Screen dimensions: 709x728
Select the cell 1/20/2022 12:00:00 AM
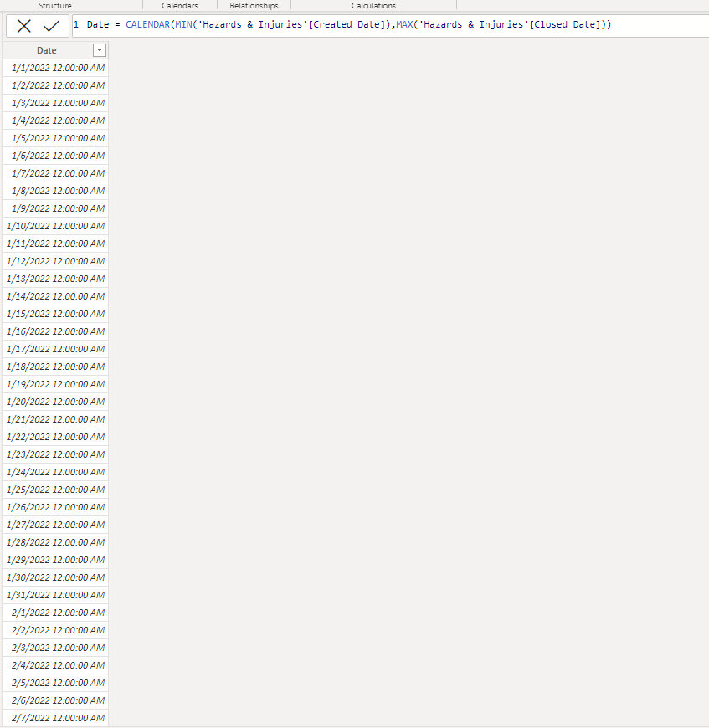[x=55, y=402]
